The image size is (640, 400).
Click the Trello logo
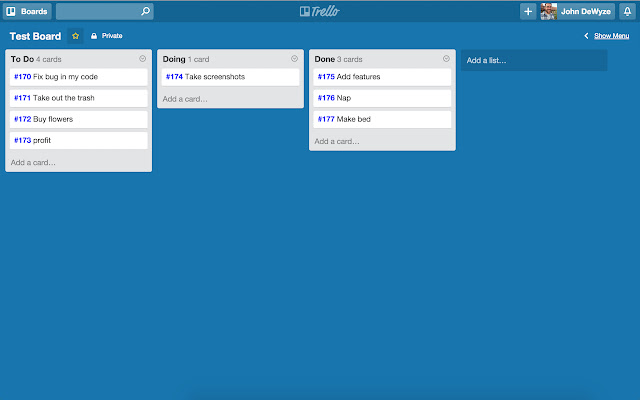(x=320, y=11)
